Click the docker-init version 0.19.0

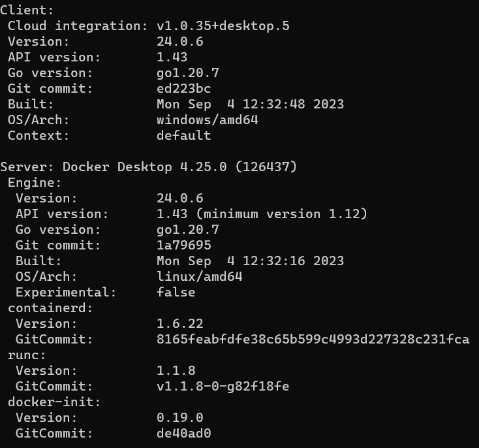pyautogui.click(x=179, y=418)
